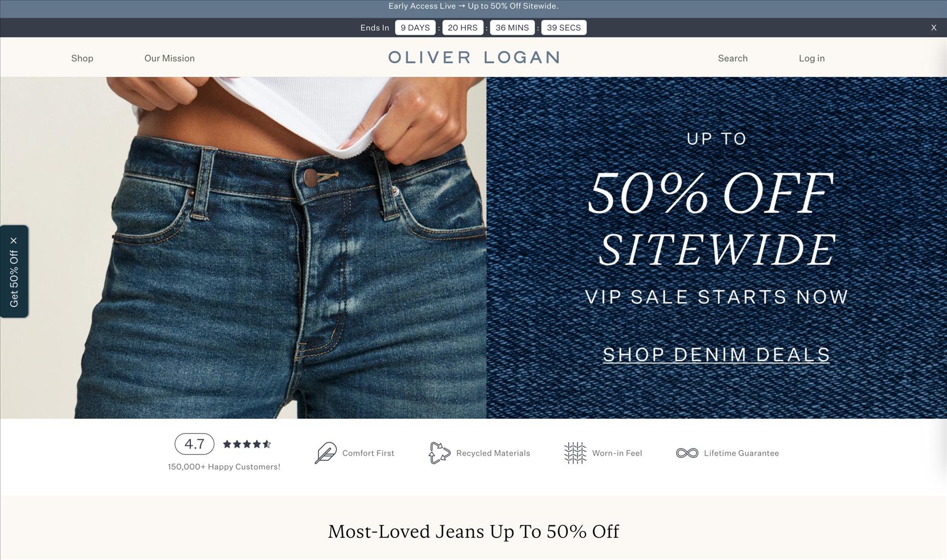Click the Oliver Logan logo
947x560 pixels.
tap(474, 57)
